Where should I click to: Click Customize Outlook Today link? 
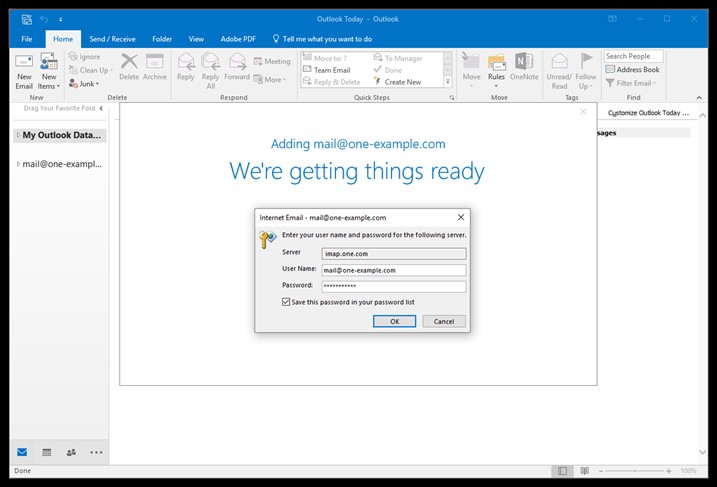click(x=648, y=113)
